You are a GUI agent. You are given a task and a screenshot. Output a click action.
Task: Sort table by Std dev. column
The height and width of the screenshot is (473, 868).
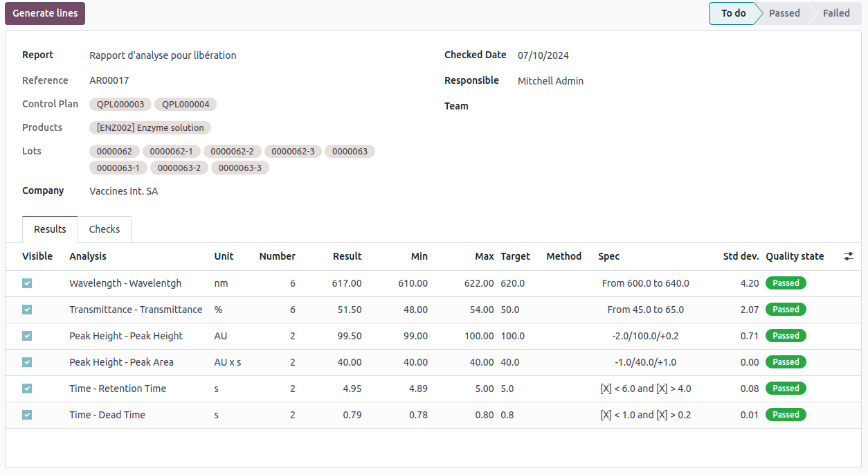[x=741, y=256]
